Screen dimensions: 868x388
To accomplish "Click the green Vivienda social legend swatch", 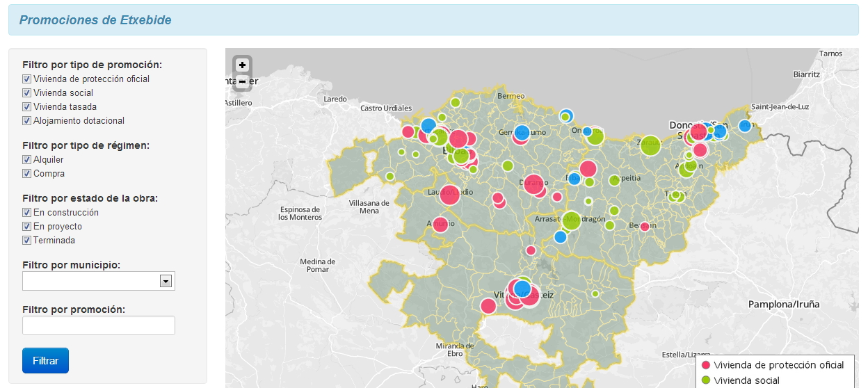I will [x=705, y=380].
